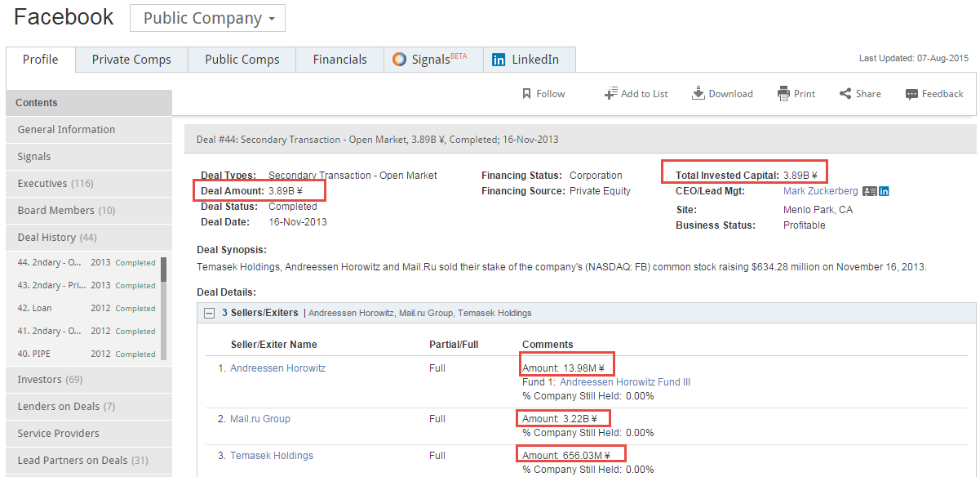Click the Follow bookmark icon
The height and width of the screenshot is (477, 980).
point(527,94)
